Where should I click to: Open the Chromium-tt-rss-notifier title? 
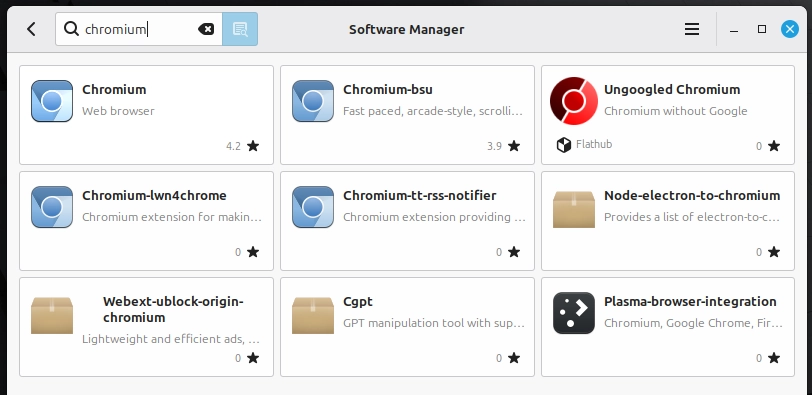[x=419, y=196]
